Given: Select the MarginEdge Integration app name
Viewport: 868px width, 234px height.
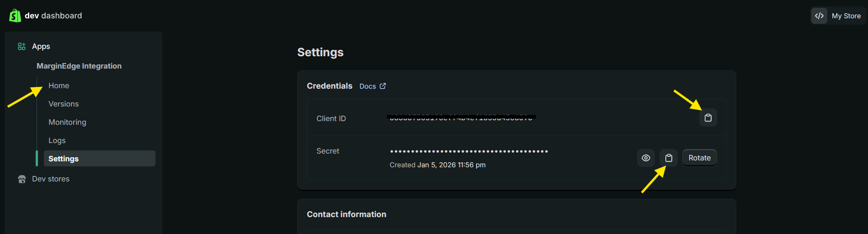Looking at the screenshot, I should pyautogui.click(x=79, y=66).
